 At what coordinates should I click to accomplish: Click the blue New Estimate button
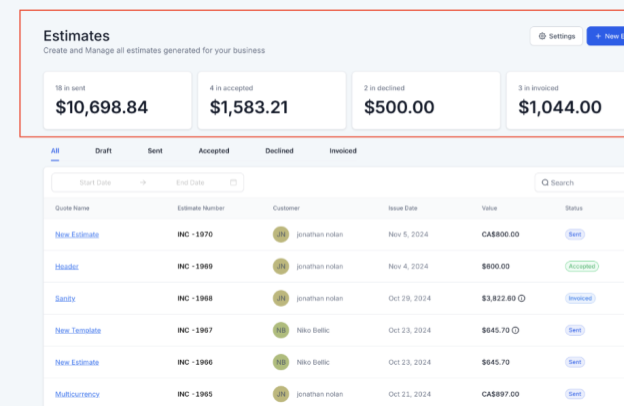605,36
